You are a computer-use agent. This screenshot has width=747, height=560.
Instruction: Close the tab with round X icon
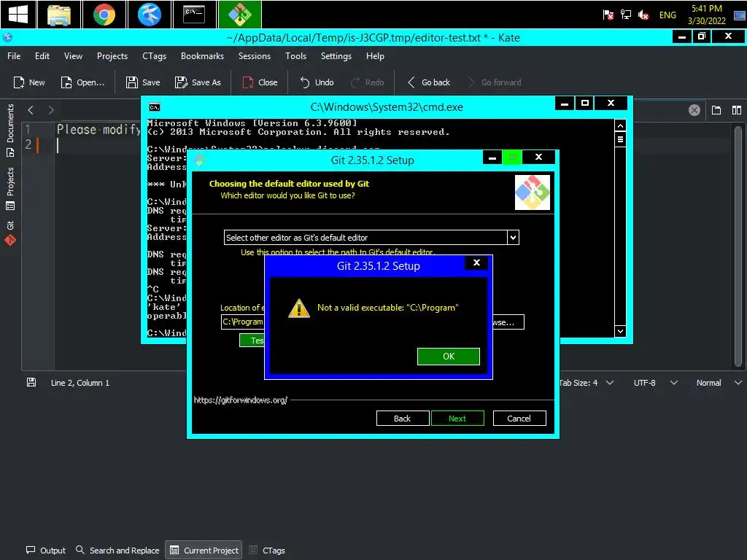tap(694, 111)
